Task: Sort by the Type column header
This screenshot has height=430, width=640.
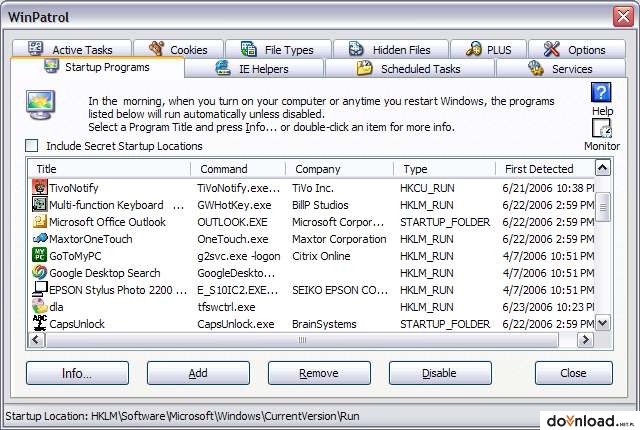Action: pyautogui.click(x=444, y=169)
